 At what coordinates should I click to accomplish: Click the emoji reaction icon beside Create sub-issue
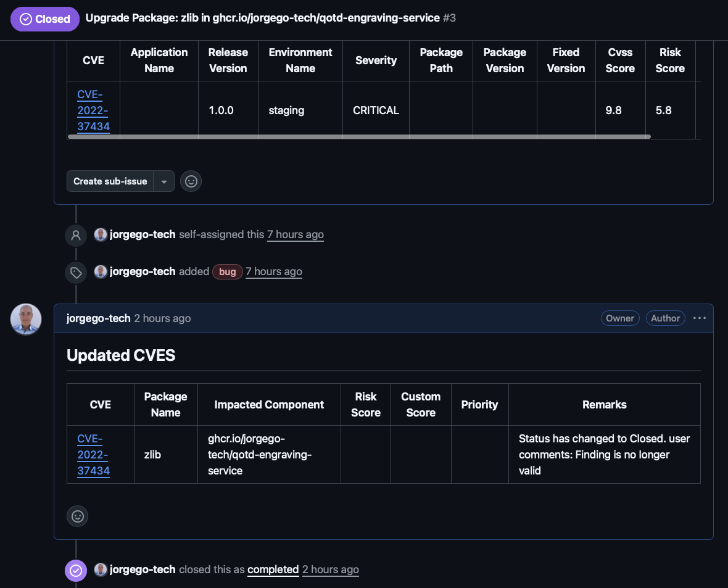pos(191,181)
